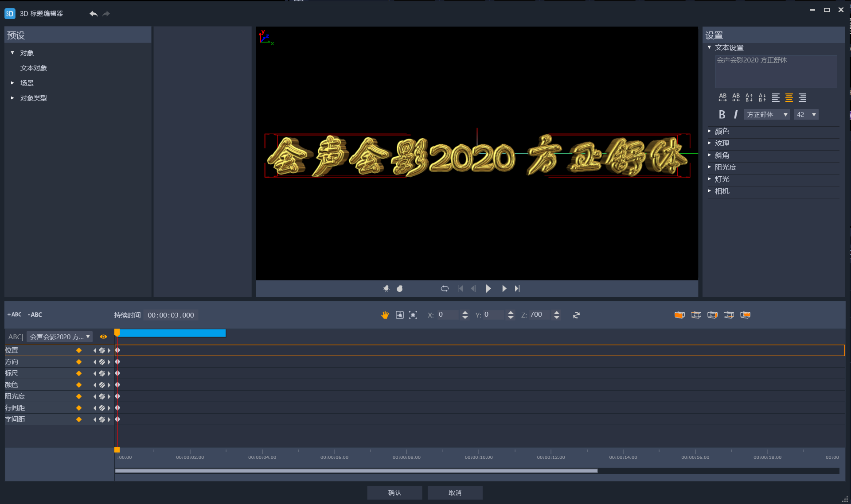The image size is (851, 504).
Task: Jump to the start of the preview
Action: [x=460, y=288]
